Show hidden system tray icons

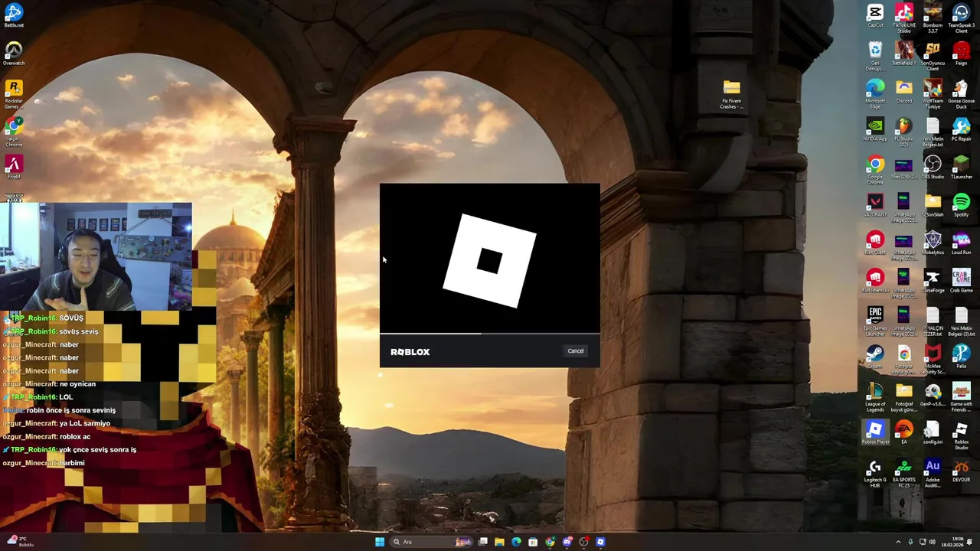tap(899, 542)
